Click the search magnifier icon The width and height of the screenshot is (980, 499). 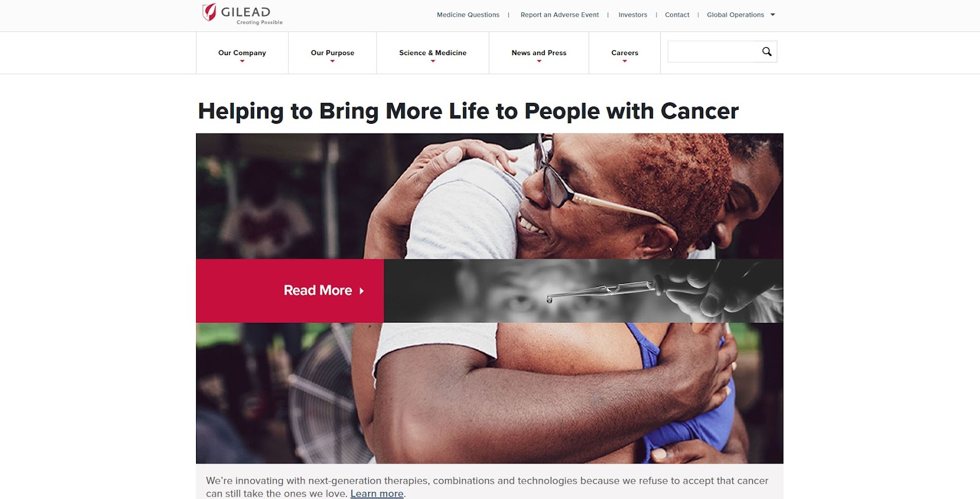767,51
